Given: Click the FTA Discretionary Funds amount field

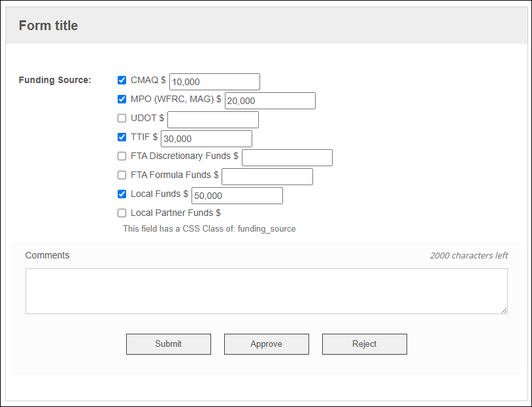Looking at the screenshot, I should [288, 158].
